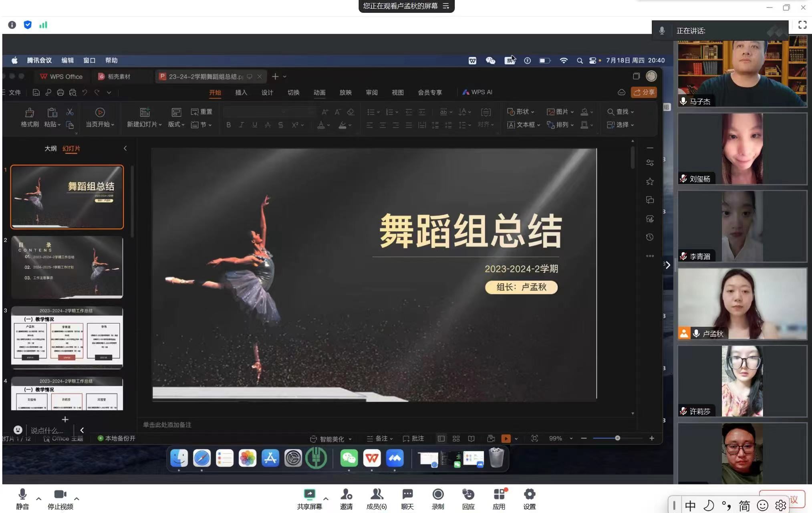The height and width of the screenshot is (513, 812).
Task: Open the Apps icon
Action: [x=499, y=494]
